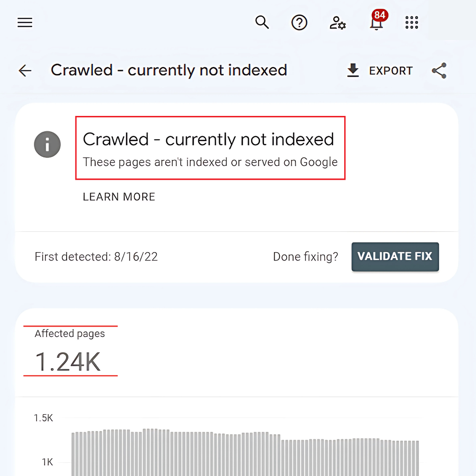Export the report data

click(x=379, y=71)
